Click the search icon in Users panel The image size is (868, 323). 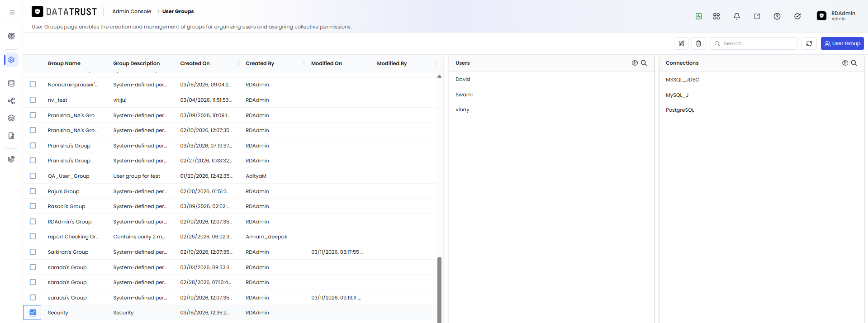pos(644,63)
